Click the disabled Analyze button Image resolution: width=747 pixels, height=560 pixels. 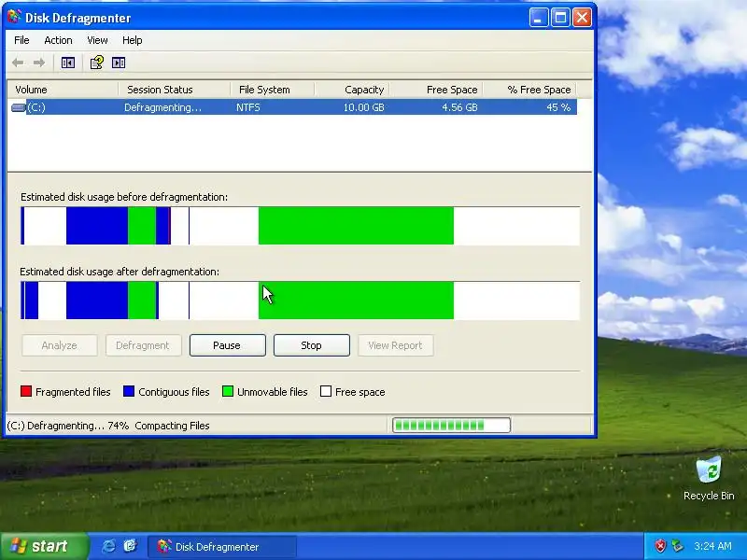(x=59, y=345)
